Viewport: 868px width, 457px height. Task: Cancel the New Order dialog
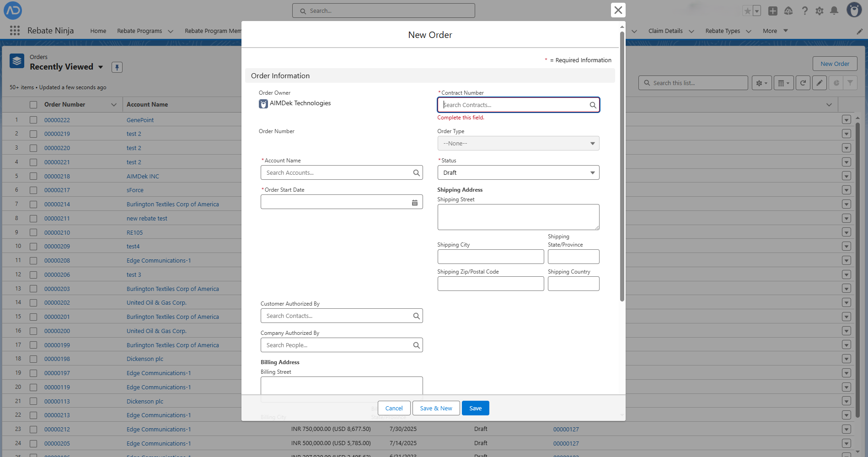pos(394,408)
